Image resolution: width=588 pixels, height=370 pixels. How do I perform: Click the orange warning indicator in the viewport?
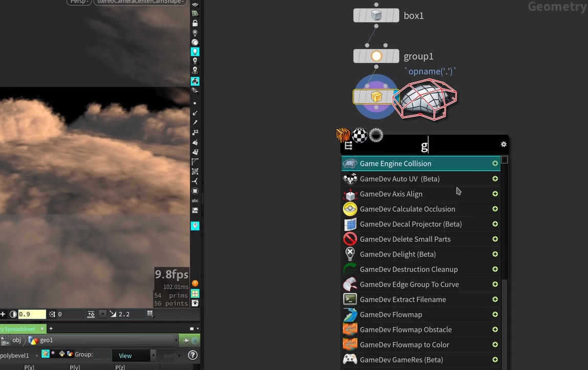point(195,283)
